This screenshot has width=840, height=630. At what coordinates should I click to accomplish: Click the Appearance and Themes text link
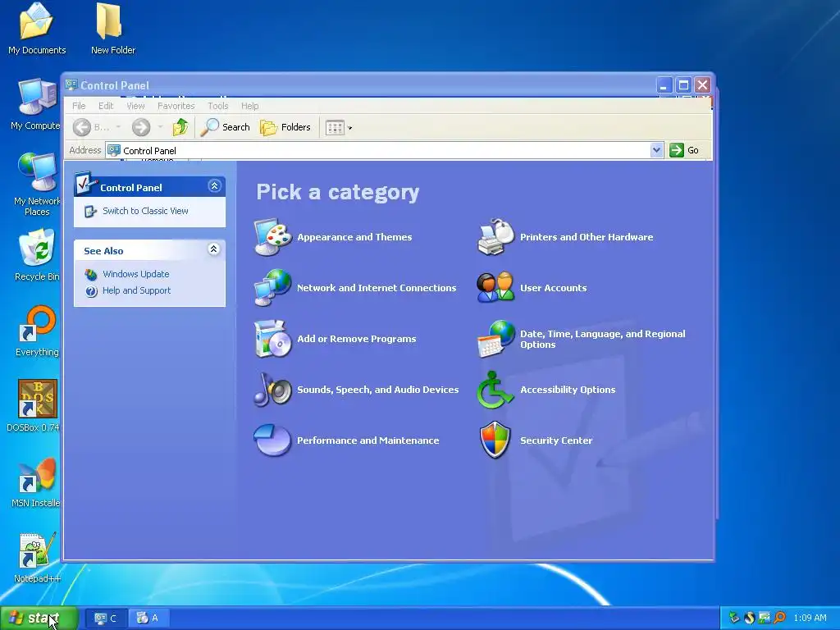354,237
